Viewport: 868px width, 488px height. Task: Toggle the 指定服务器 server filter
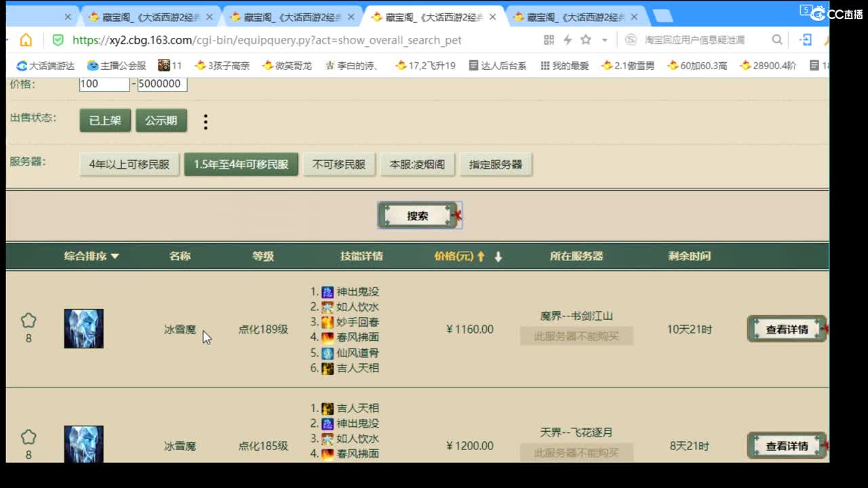coord(496,165)
